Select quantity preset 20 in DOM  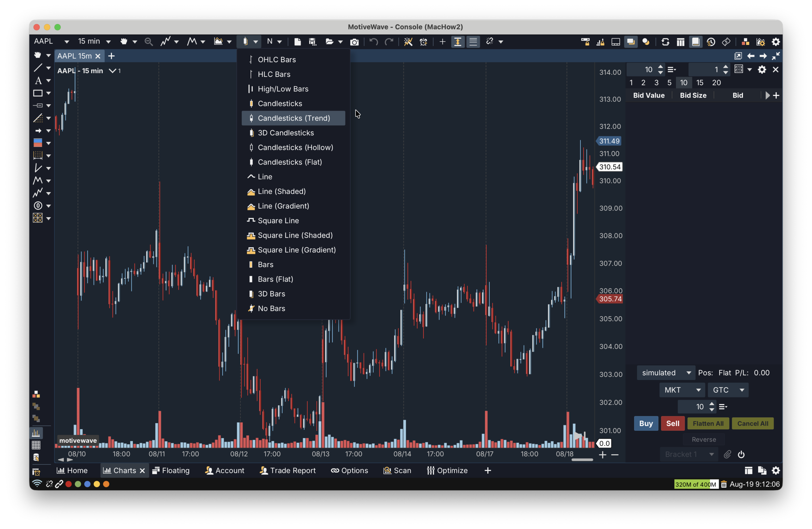pyautogui.click(x=717, y=82)
